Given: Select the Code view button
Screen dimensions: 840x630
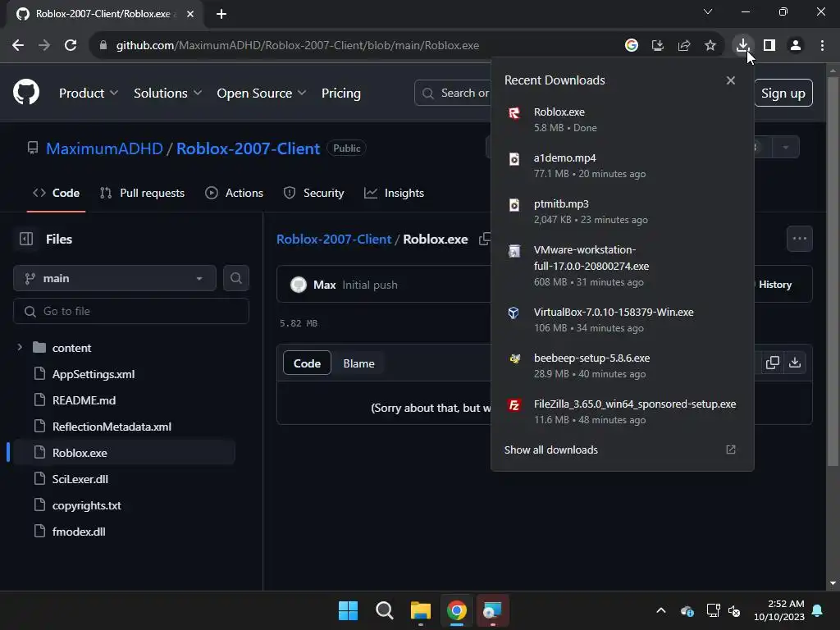Looking at the screenshot, I should point(307,363).
